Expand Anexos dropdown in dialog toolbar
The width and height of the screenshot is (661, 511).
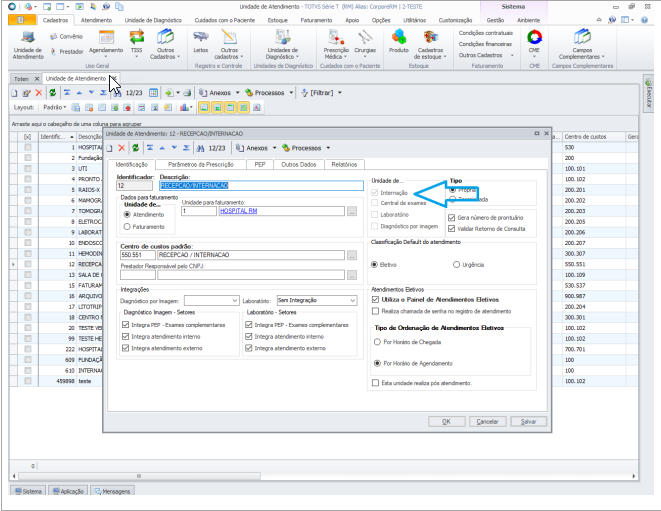274,148
